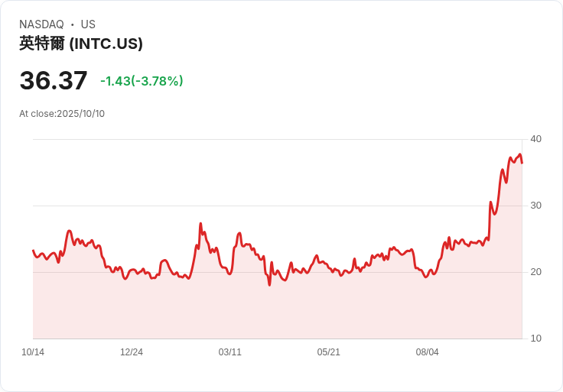The image size is (563, 392).
Task: Click the 20 label on the price axis
Action: pos(535,272)
